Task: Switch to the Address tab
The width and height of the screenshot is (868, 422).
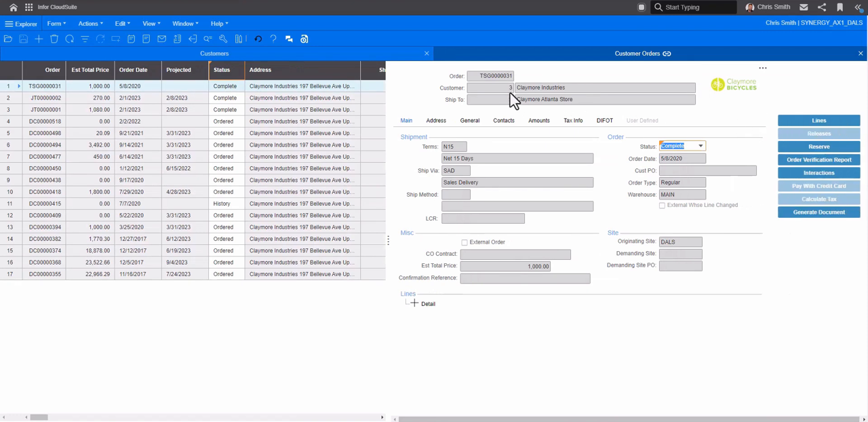Action: (x=436, y=121)
